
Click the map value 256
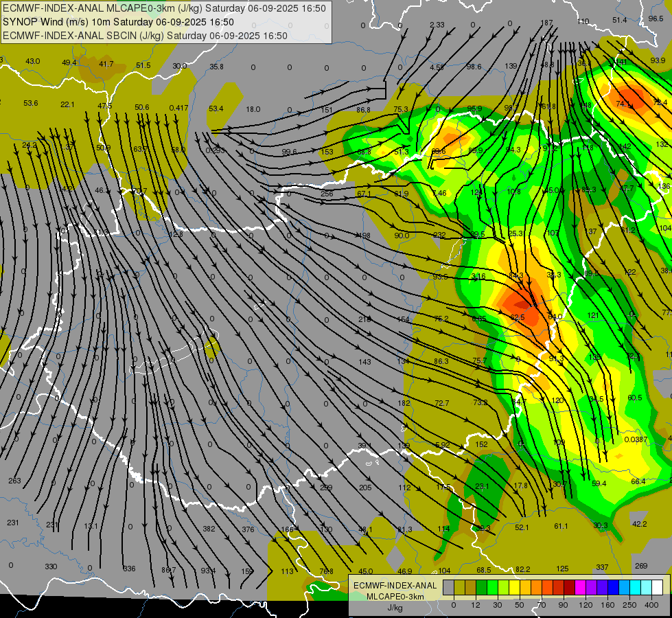click(x=327, y=194)
